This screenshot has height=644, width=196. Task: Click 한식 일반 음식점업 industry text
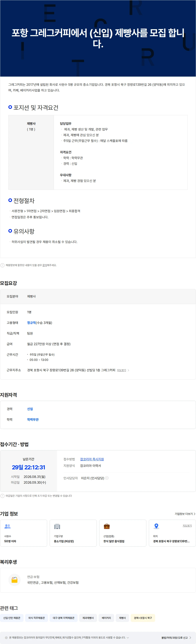pyautogui.click(x=114, y=541)
